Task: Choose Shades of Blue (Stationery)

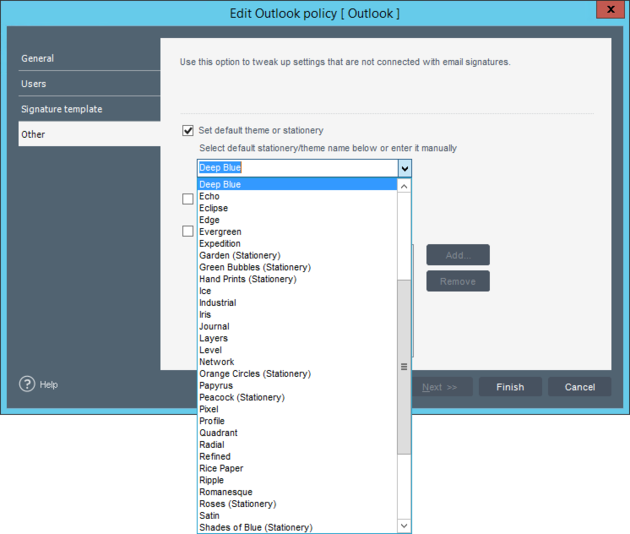Action: pyautogui.click(x=297, y=527)
